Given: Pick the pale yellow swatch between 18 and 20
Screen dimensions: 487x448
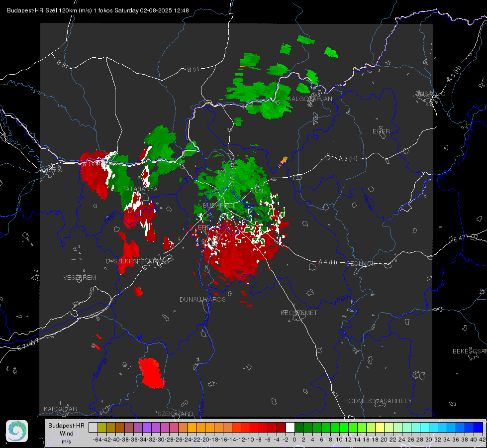Looking at the screenshot, I should point(380,428).
